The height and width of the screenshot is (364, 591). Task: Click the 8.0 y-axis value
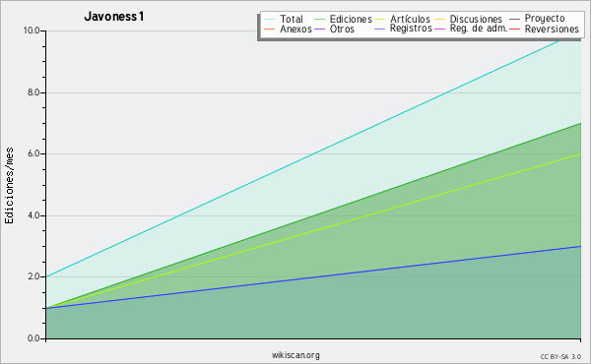point(33,92)
